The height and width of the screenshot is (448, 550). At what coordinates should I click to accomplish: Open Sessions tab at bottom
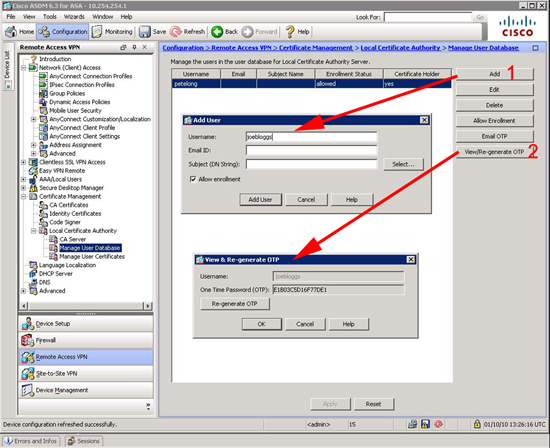coord(83,441)
